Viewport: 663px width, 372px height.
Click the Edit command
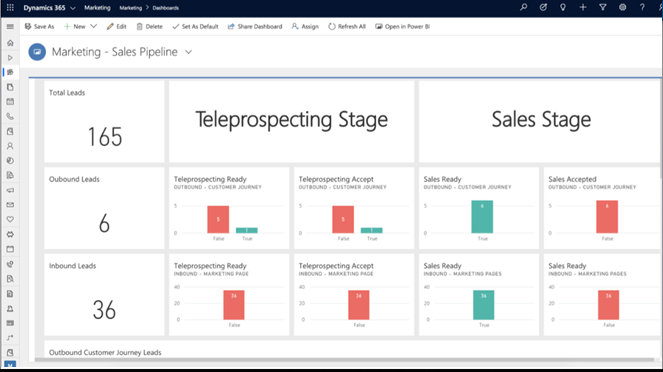pyautogui.click(x=116, y=27)
